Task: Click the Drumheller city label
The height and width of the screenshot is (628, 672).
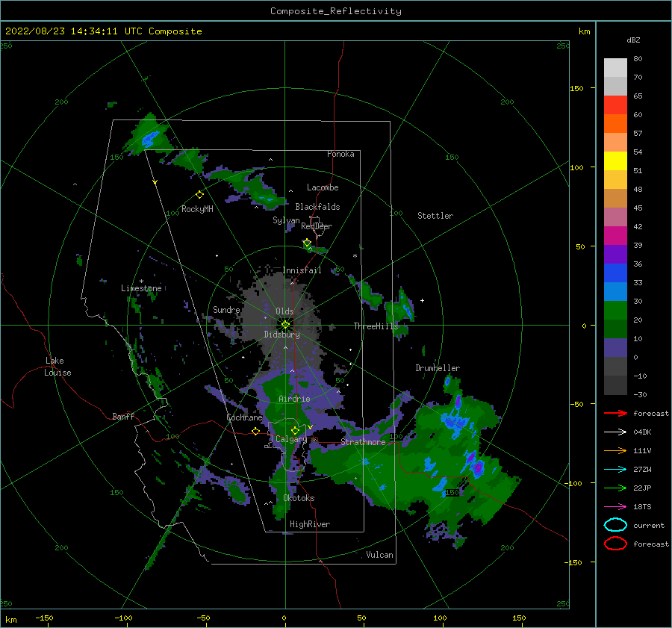Action: [x=438, y=368]
